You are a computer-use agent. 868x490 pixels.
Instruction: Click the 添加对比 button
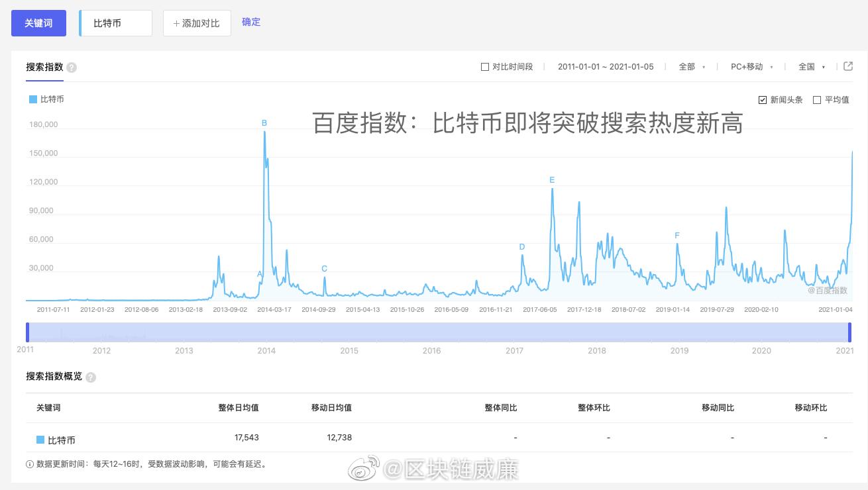tap(197, 23)
